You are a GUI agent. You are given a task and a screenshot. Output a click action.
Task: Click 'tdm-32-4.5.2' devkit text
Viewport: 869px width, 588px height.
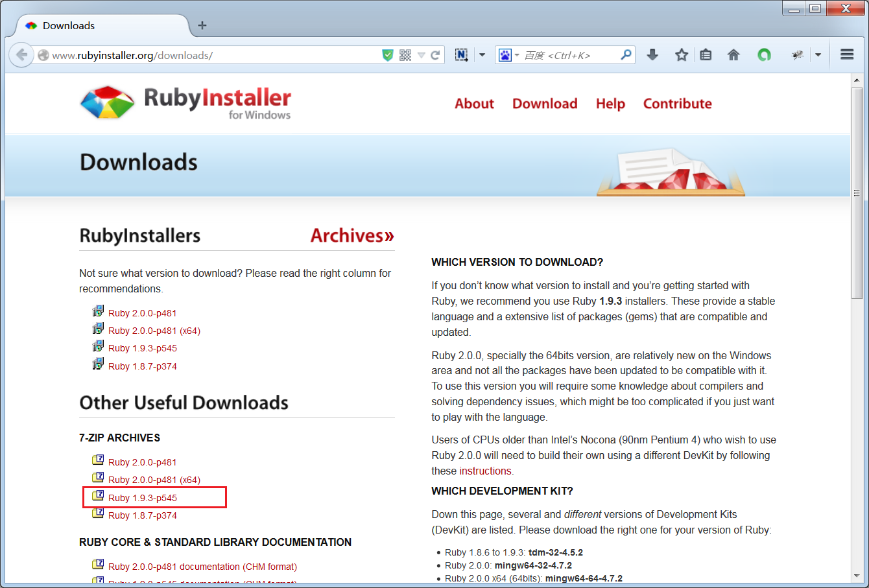pyautogui.click(x=556, y=552)
